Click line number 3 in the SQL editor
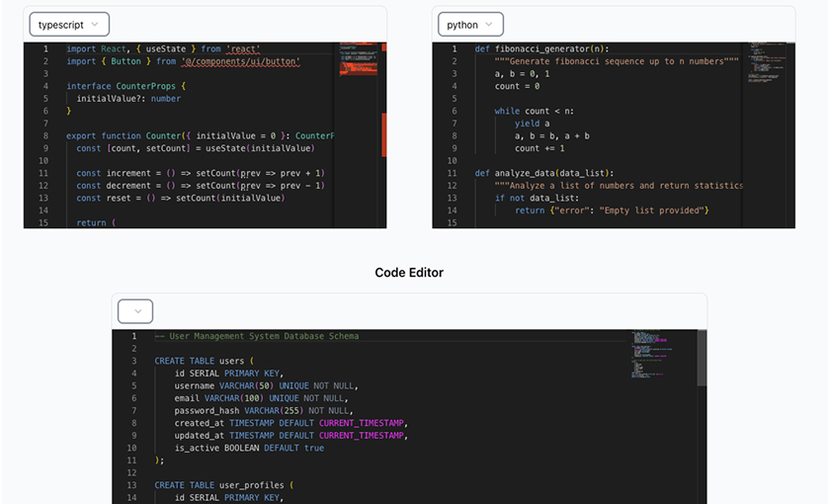Image resolution: width=828 pixels, height=504 pixels. click(133, 361)
